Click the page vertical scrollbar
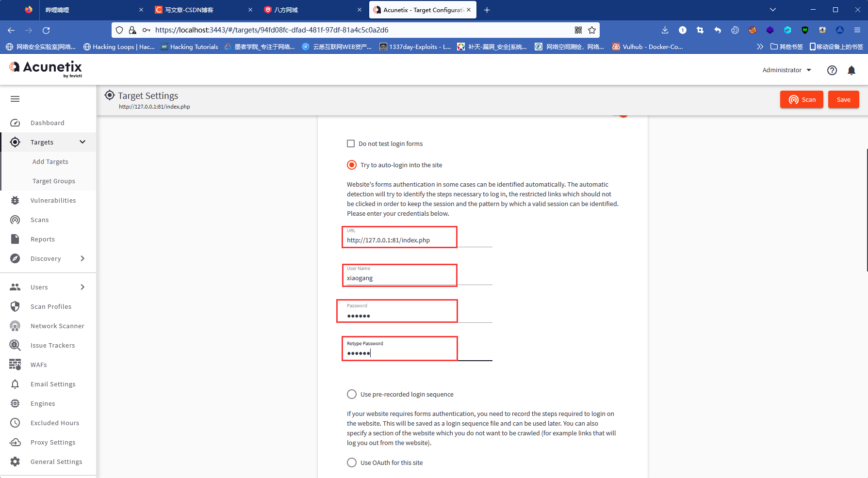The height and width of the screenshot is (478, 868). (x=867, y=210)
